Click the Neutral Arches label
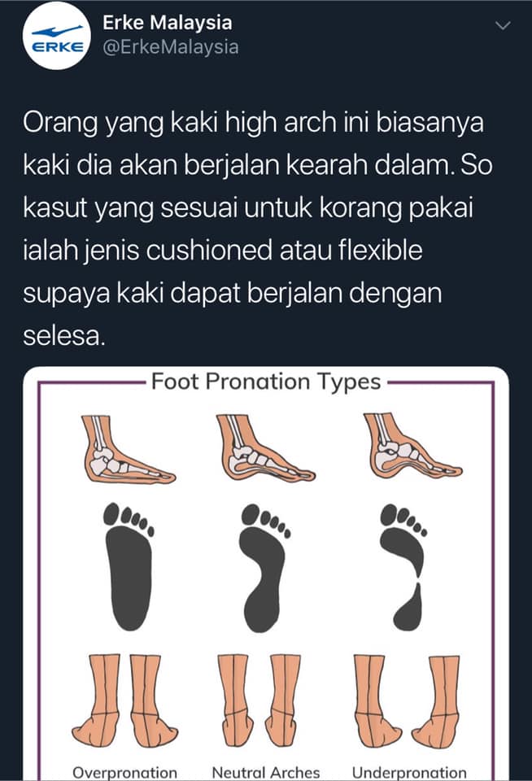The image size is (532, 781). click(265, 772)
